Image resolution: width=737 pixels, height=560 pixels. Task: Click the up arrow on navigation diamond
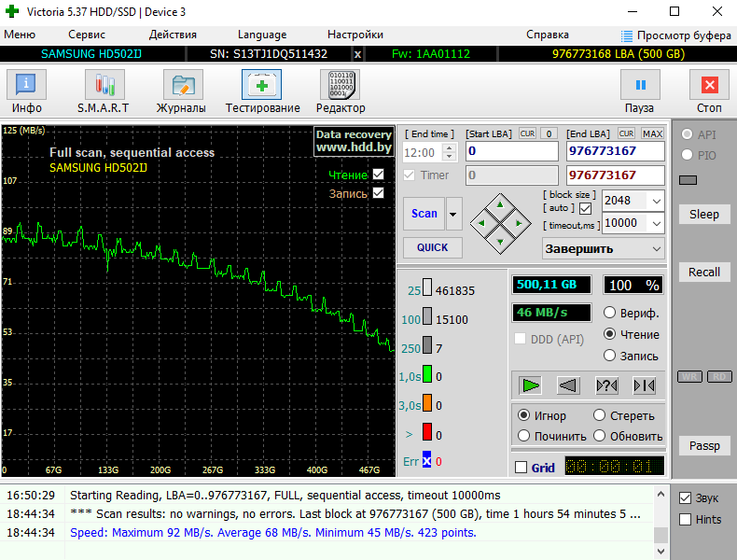pos(500,203)
